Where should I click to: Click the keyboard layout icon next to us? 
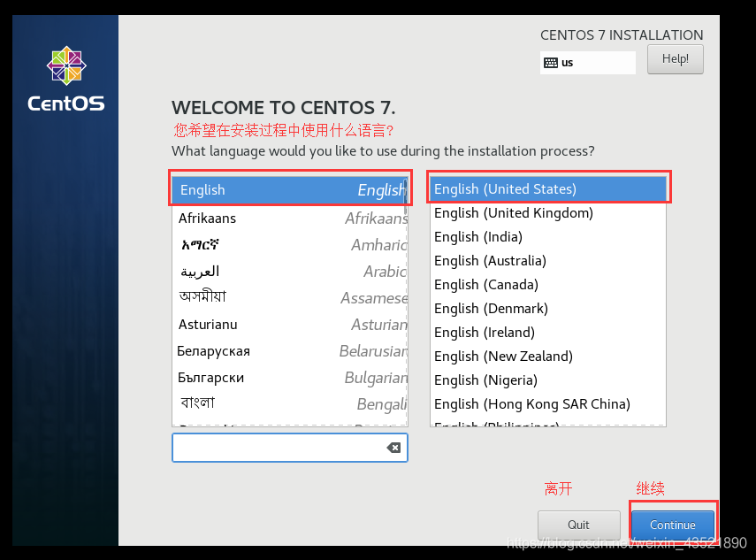coord(550,63)
